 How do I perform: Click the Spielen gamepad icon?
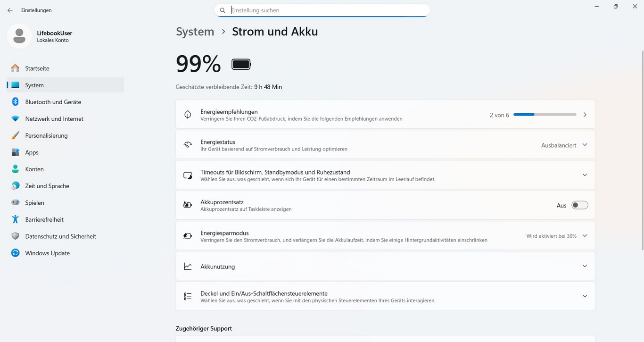coord(16,203)
